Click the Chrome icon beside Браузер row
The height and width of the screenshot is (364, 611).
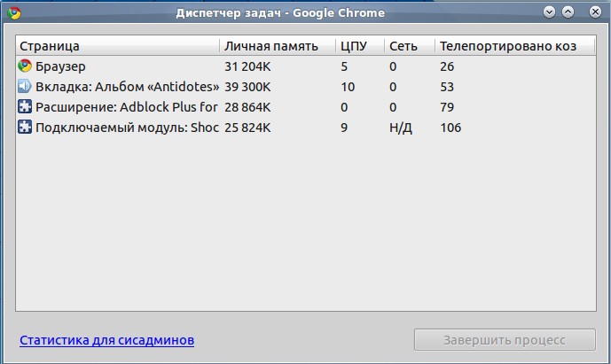point(25,66)
